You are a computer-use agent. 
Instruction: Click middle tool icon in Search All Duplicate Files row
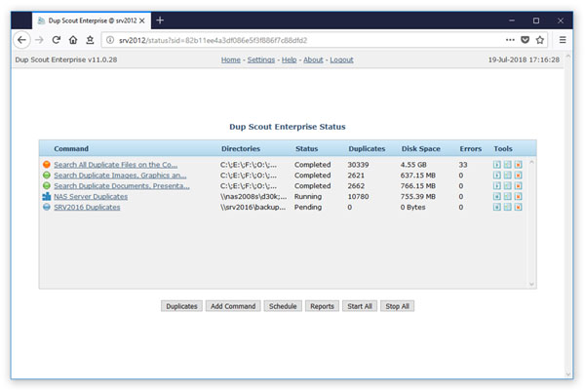tap(507, 165)
